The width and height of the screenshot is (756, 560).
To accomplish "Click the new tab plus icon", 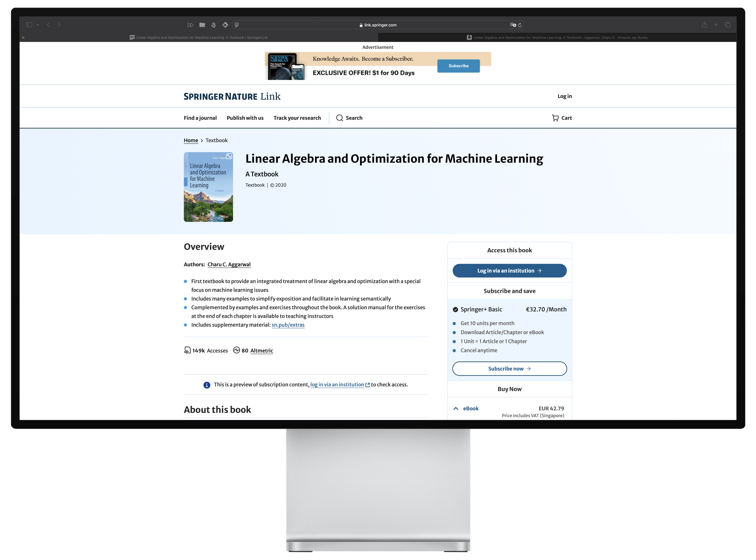I will coord(716,25).
